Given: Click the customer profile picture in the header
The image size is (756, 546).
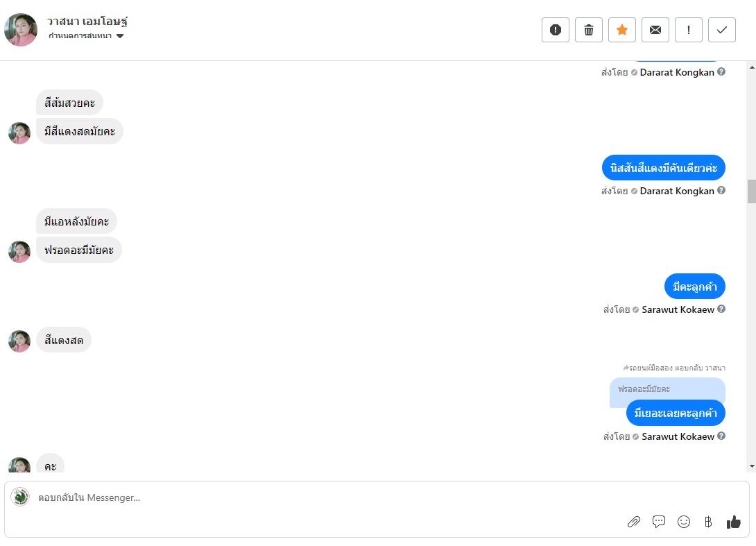Looking at the screenshot, I should pyautogui.click(x=21, y=30).
